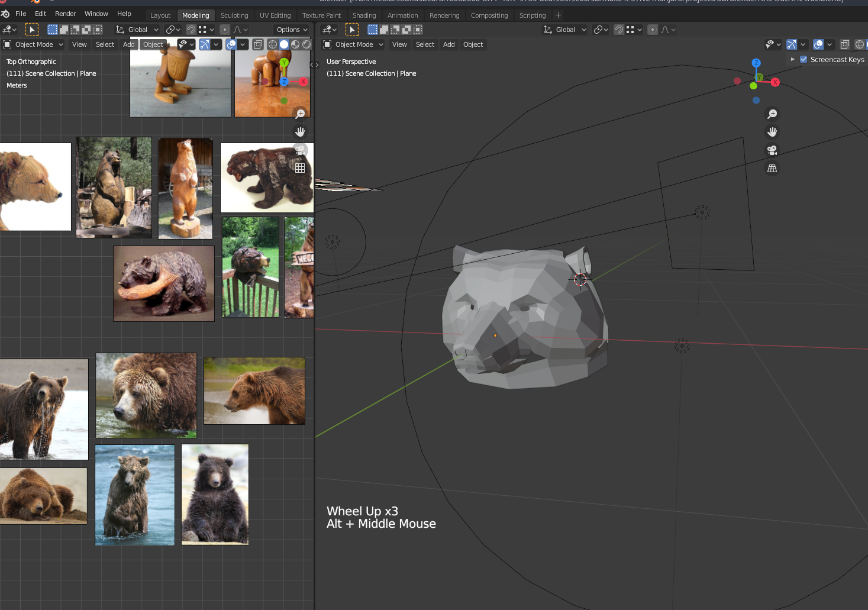Switch left viewport to wireframe shading
Screen dimensions: 868x610
click(x=273, y=44)
